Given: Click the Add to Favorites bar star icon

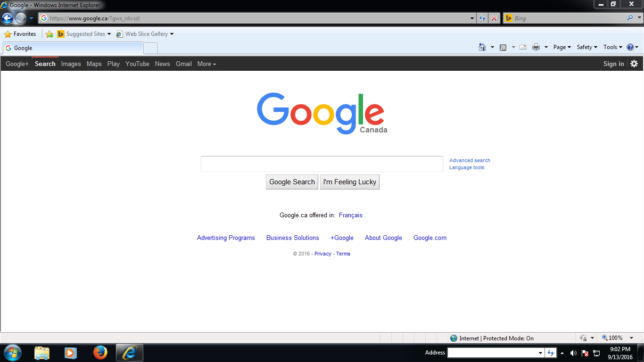Looking at the screenshot, I should (x=50, y=34).
